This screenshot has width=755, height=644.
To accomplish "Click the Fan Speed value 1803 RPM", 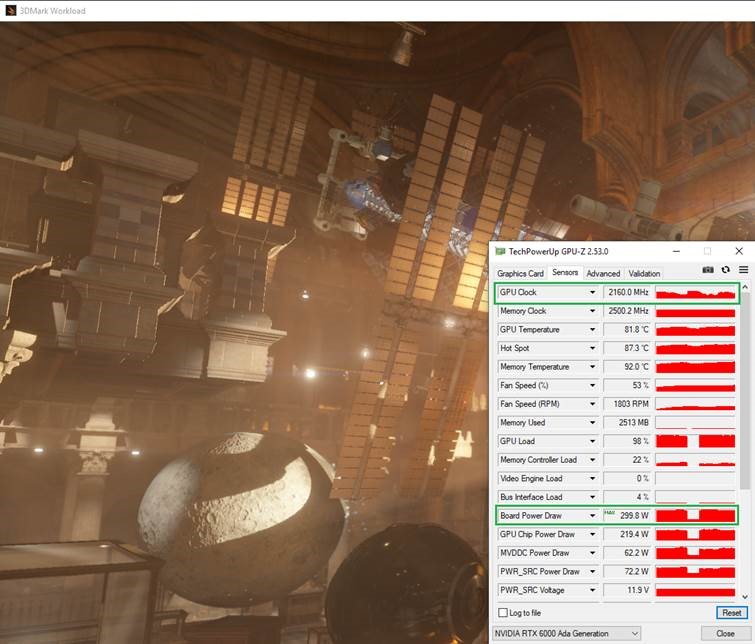I will click(x=626, y=404).
